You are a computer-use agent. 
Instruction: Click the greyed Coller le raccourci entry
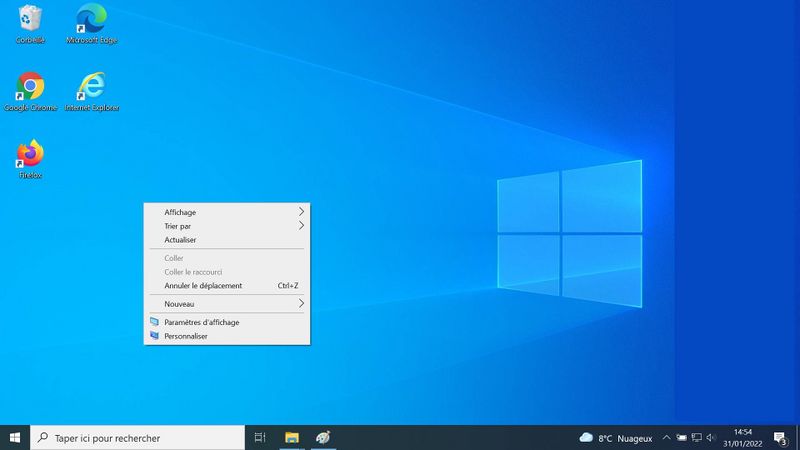[227, 272]
